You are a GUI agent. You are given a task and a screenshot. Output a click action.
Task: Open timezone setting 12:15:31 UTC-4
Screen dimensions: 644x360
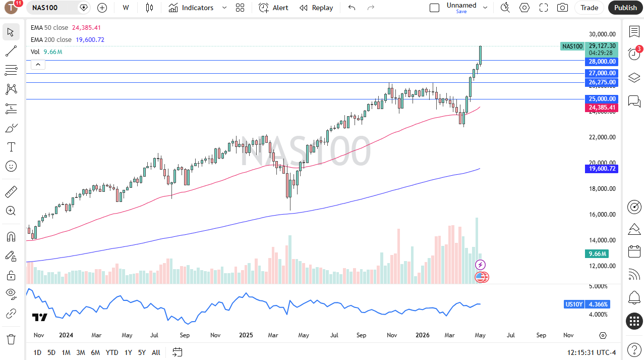point(591,352)
